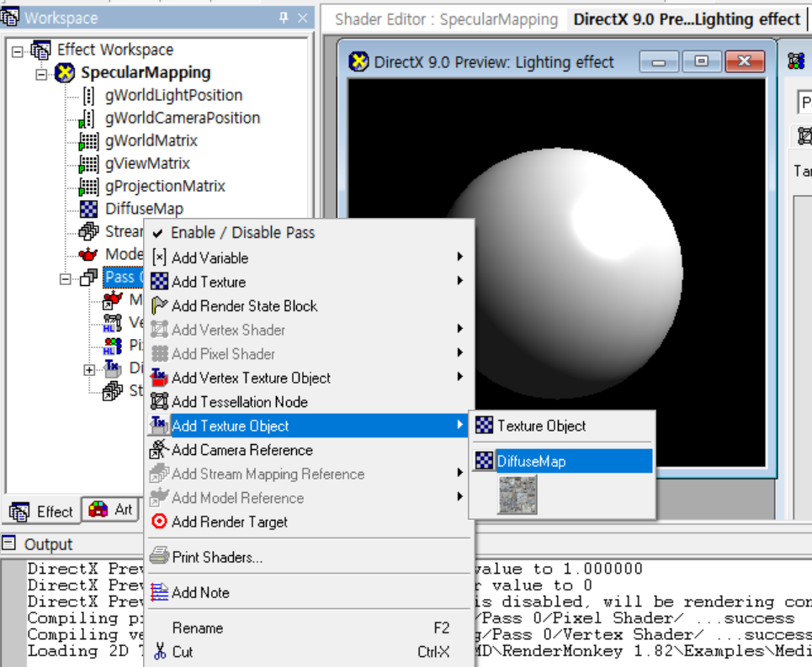Viewport: 812px width, 667px height.
Task: Close the Workspace panel
Action: pyautogui.click(x=303, y=19)
